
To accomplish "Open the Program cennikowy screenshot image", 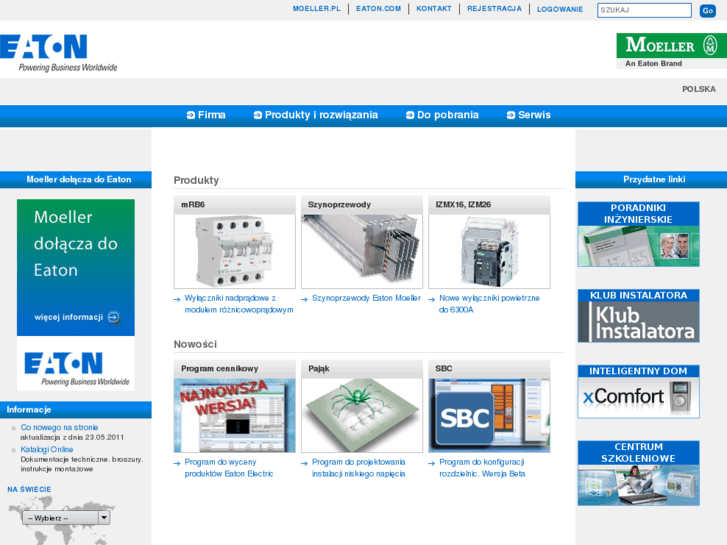I will coord(235,416).
